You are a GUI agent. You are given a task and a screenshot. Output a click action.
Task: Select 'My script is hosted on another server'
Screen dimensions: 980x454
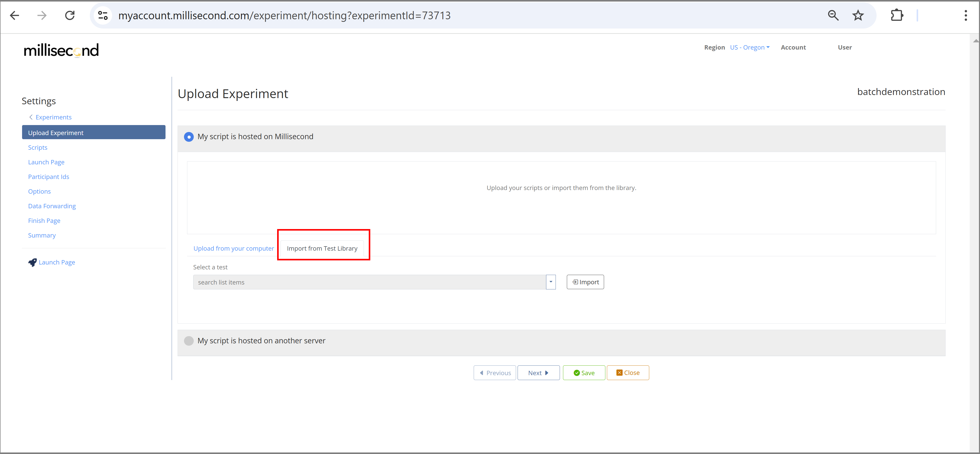click(189, 341)
